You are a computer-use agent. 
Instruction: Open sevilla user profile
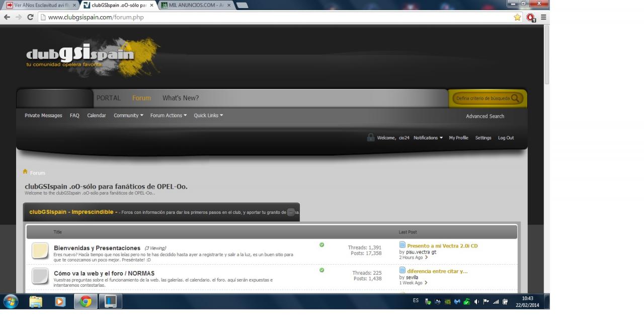click(x=412, y=277)
